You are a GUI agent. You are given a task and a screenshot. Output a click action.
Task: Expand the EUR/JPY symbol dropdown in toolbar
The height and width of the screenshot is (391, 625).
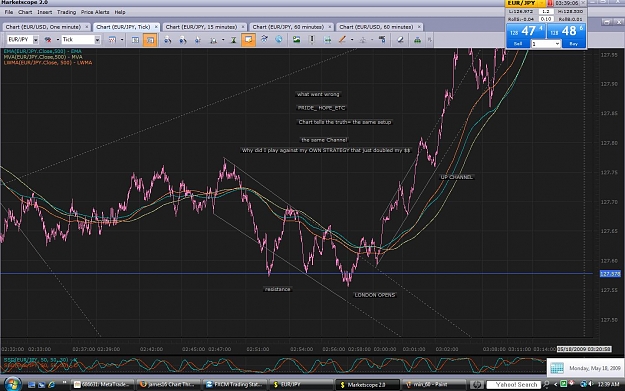point(35,39)
